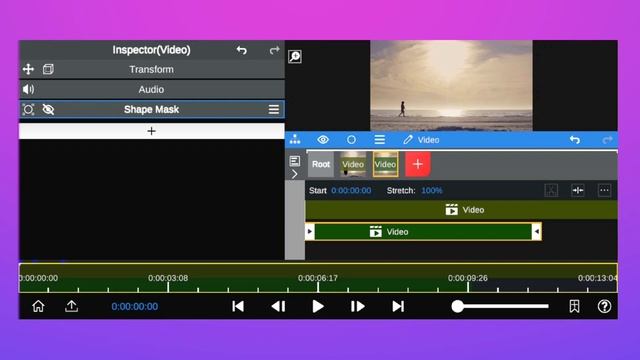This screenshot has width=640, height=360.
Task: Add a new effect with plus bar
Action: (151, 131)
